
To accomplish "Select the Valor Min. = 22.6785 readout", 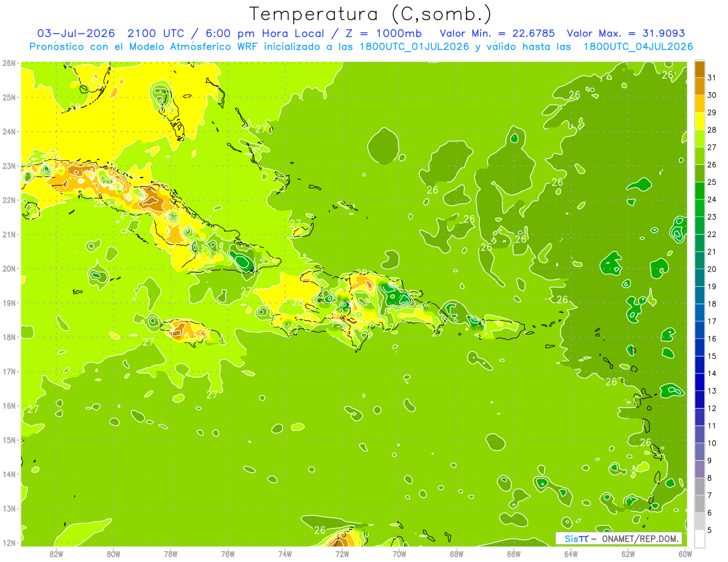I will coord(497,33).
